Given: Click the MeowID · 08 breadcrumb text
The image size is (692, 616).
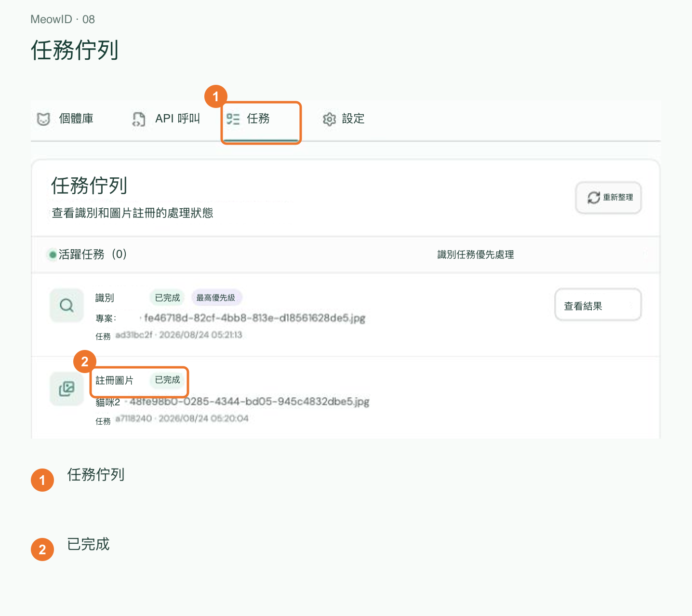Looking at the screenshot, I should pyautogui.click(x=63, y=19).
